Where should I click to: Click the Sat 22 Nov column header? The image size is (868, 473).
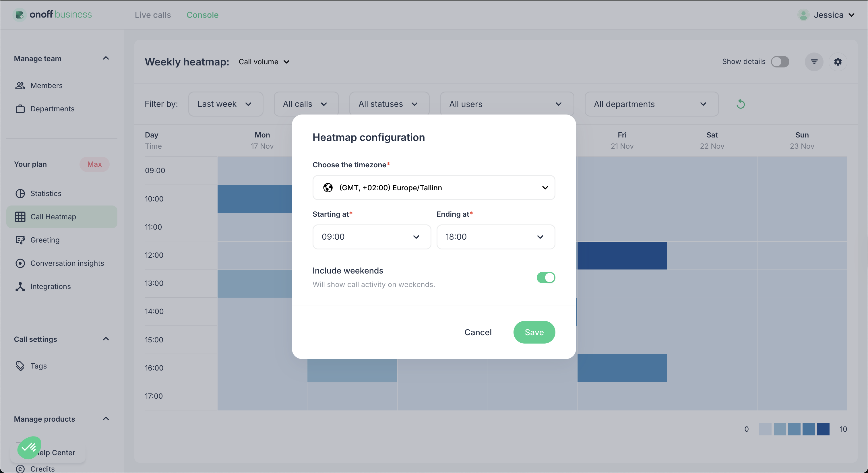(712, 140)
